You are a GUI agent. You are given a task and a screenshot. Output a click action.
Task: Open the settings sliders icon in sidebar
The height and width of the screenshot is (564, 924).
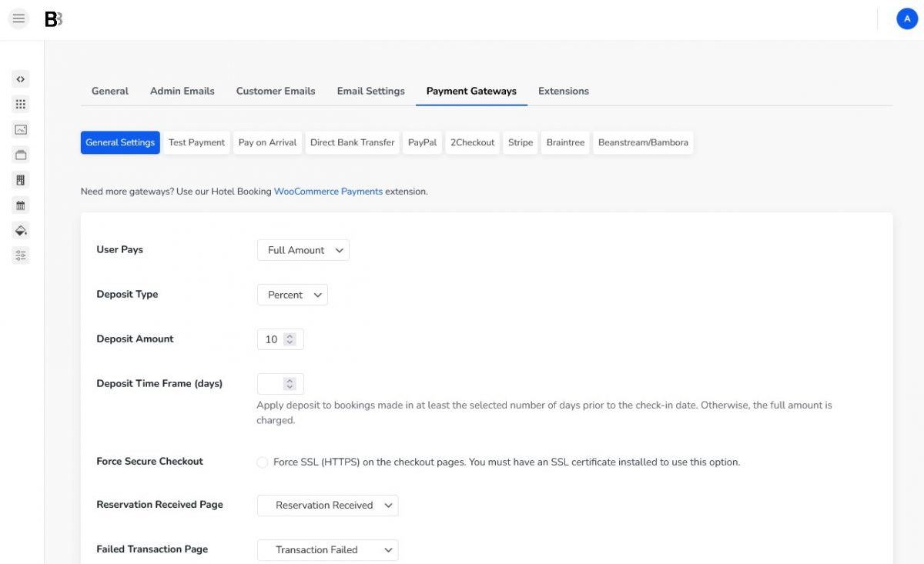[x=20, y=255]
